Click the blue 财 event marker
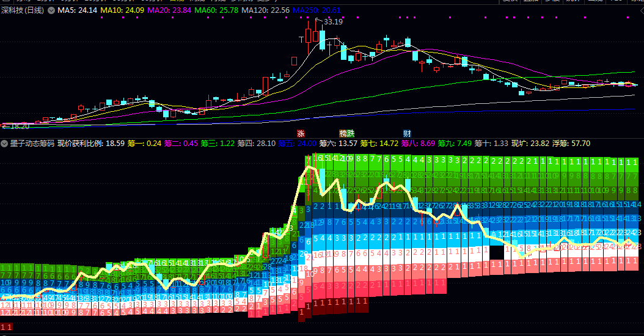Image resolution: width=644 pixels, height=336 pixels. pyautogui.click(x=407, y=134)
